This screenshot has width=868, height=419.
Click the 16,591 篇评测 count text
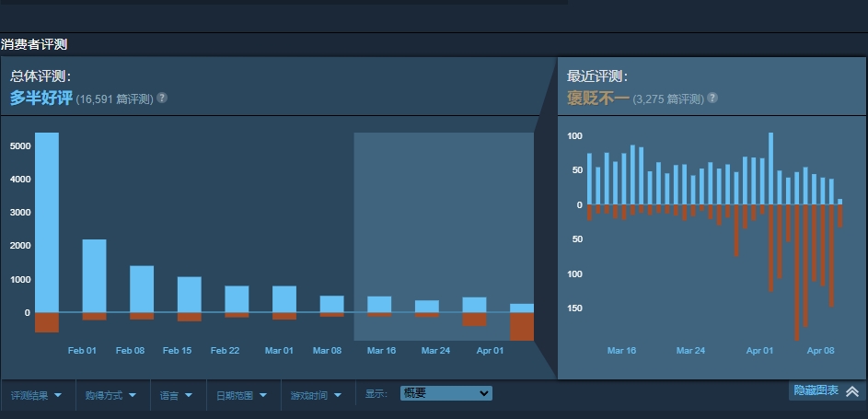[x=114, y=99]
